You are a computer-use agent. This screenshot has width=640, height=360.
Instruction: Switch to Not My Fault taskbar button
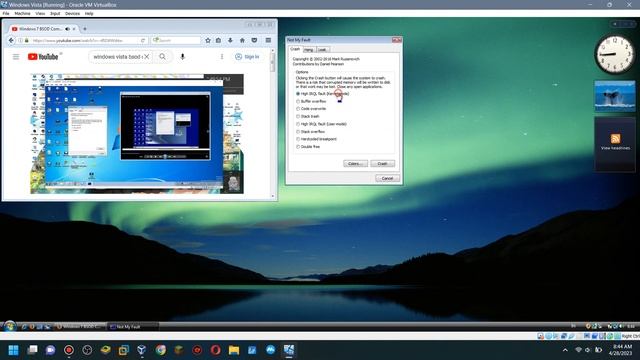133,327
